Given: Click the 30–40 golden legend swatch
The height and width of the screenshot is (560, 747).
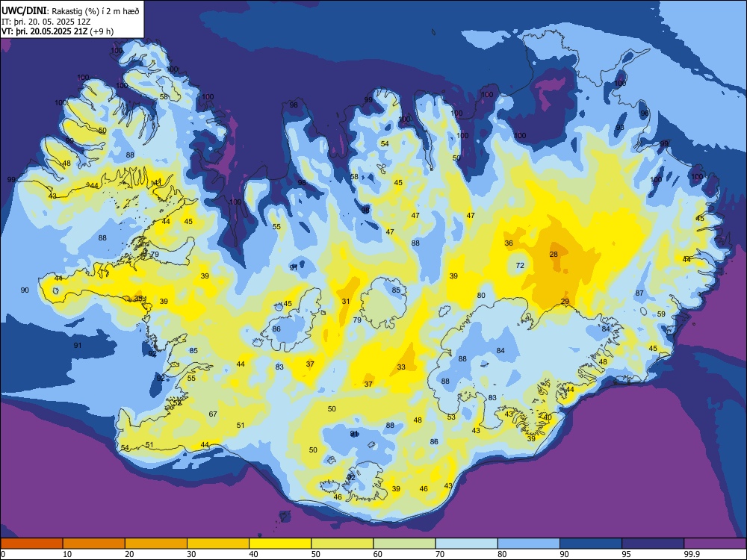Looking at the screenshot, I should click(x=218, y=544).
